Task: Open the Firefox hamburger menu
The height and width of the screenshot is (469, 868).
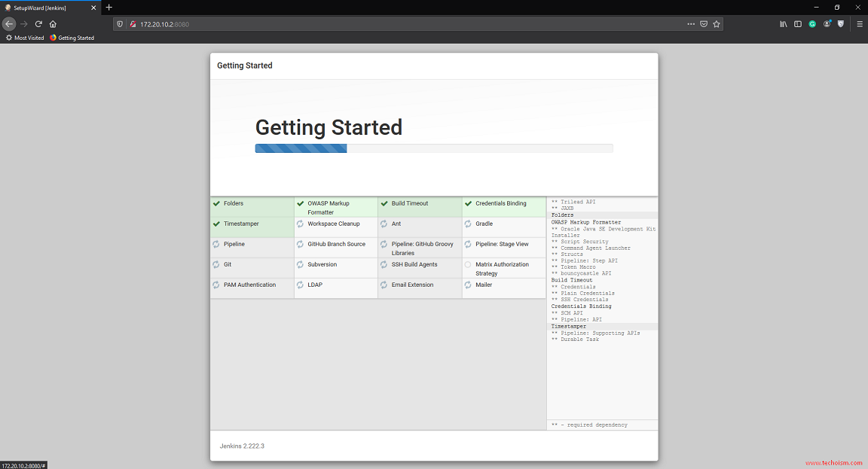Action: pos(860,24)
